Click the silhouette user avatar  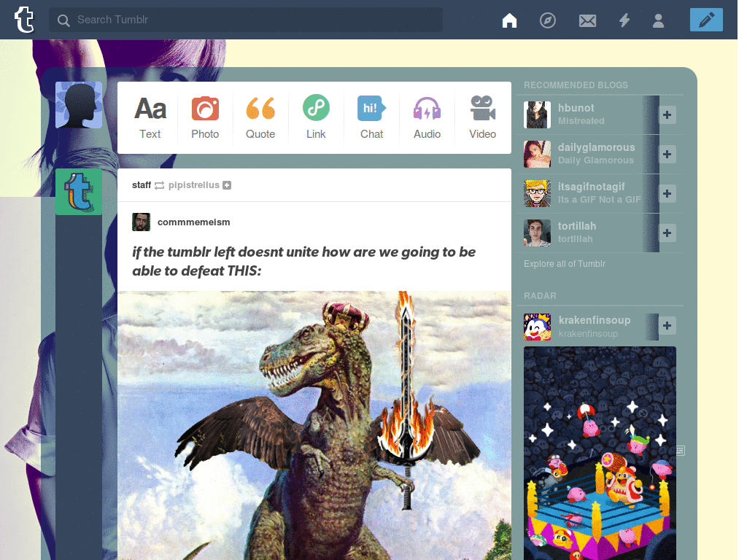pos(79,105)
